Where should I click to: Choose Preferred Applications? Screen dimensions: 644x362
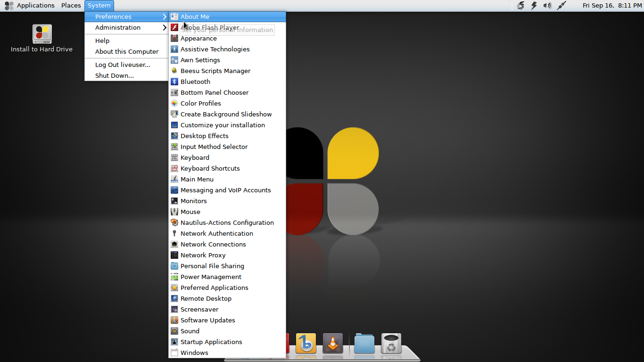coord(227,288)
